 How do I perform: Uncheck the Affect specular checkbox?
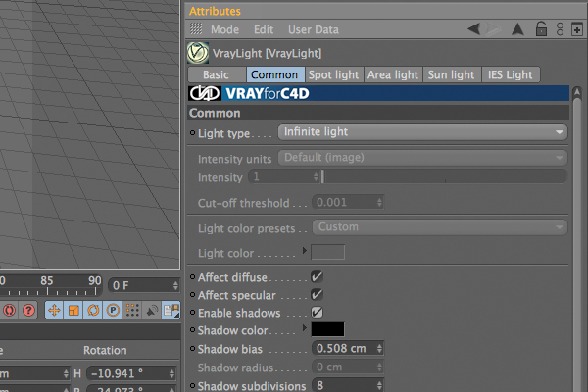pos(317,294)
